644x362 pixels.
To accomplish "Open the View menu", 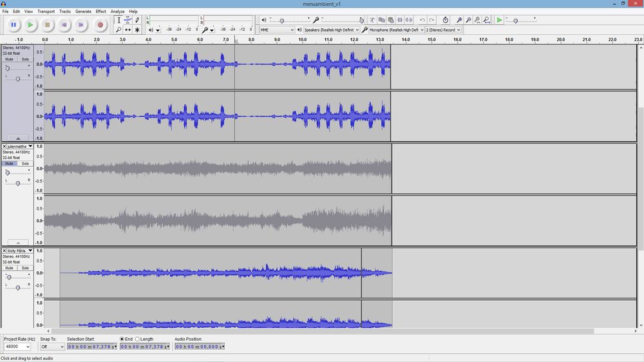I will point(28,12).
